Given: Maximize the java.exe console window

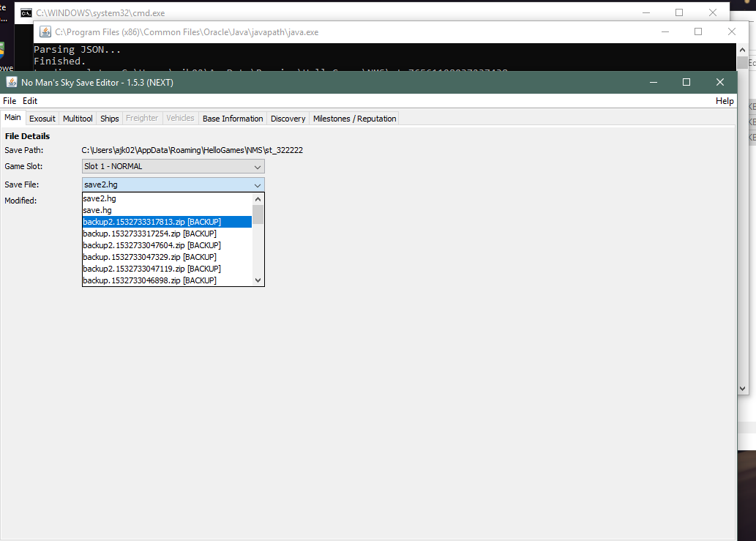Looking at the screenshot, I should 698,31.
